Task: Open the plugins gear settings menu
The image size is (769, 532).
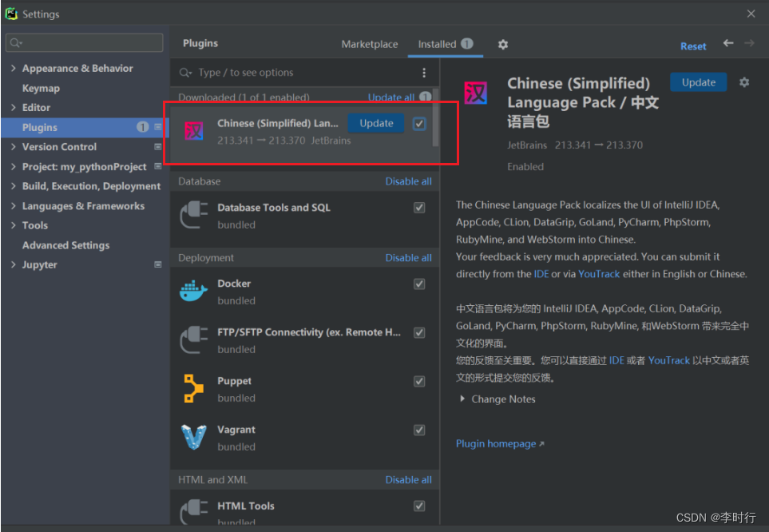Action: (x=503, y=45)
